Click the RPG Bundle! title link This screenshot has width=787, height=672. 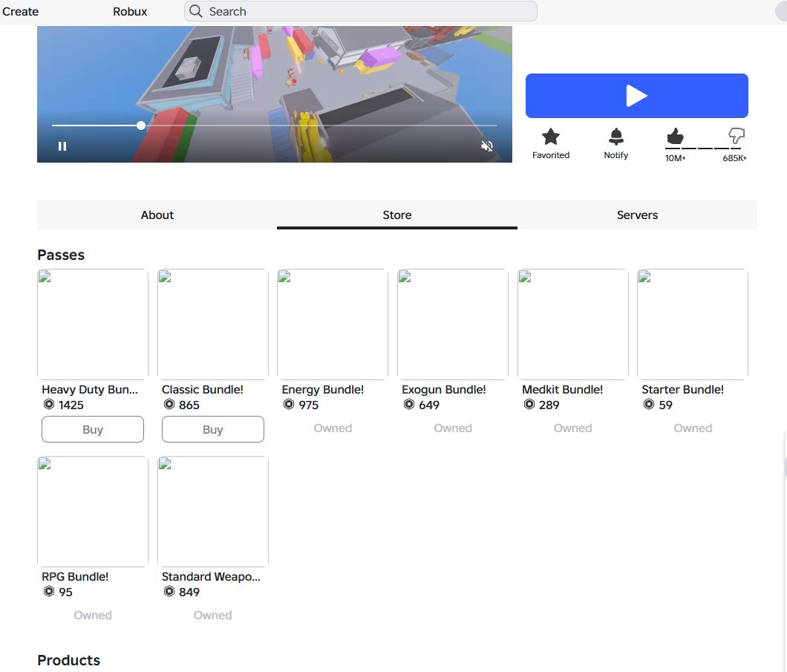tap(75, 577)
